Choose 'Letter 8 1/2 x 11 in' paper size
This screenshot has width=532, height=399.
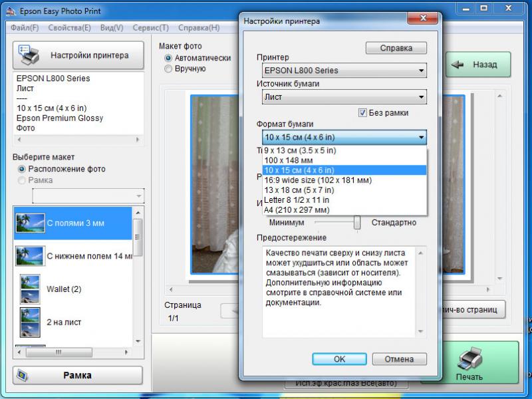pos(344,200)
